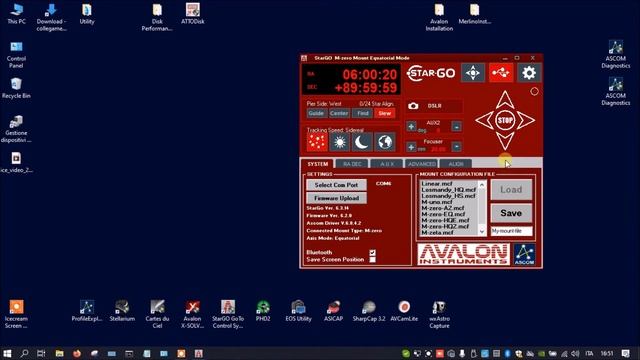Switch to the A.U.X tab
Image resolution: width=640 pixels, height=360 pixels.
coord(387,164)
